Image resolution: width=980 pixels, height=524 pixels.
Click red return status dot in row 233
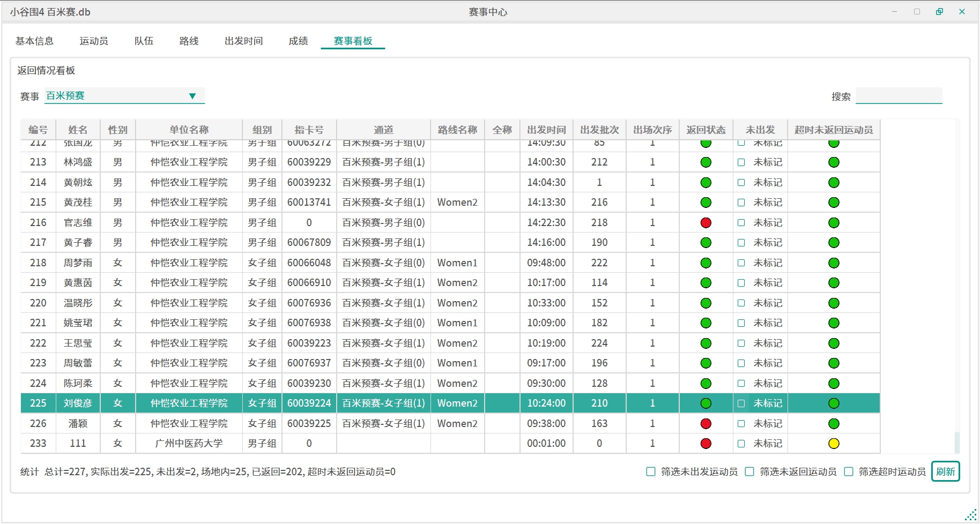(x=706, y=444)
